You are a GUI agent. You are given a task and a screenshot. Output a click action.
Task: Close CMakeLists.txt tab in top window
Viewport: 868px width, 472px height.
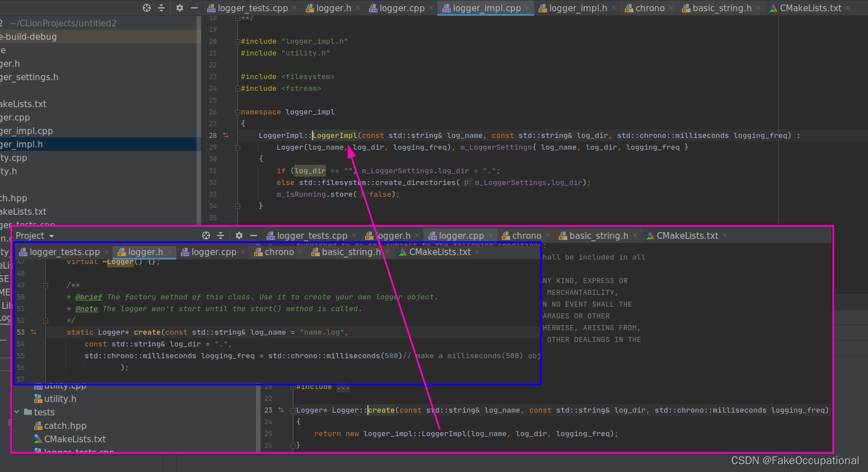coord(848,8)
